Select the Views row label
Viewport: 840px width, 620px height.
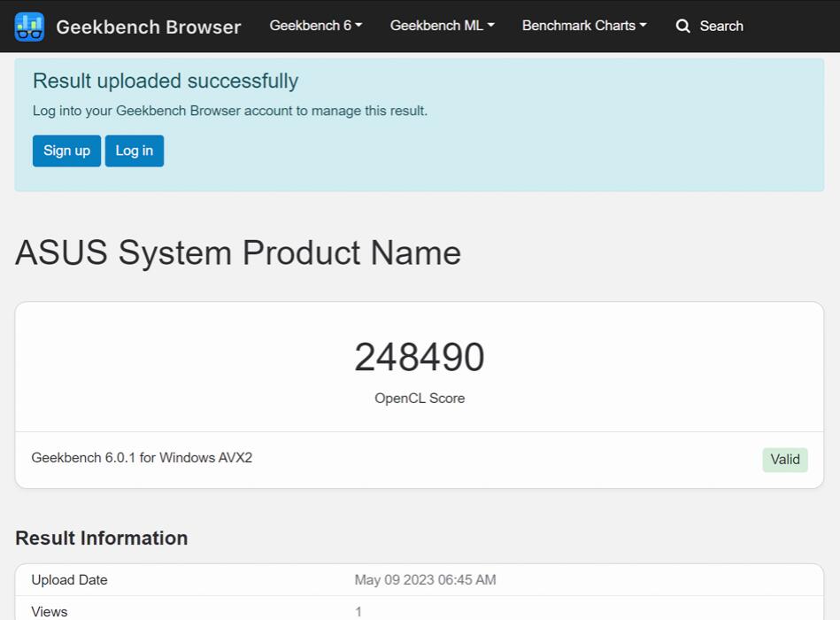tap(50, 611)
